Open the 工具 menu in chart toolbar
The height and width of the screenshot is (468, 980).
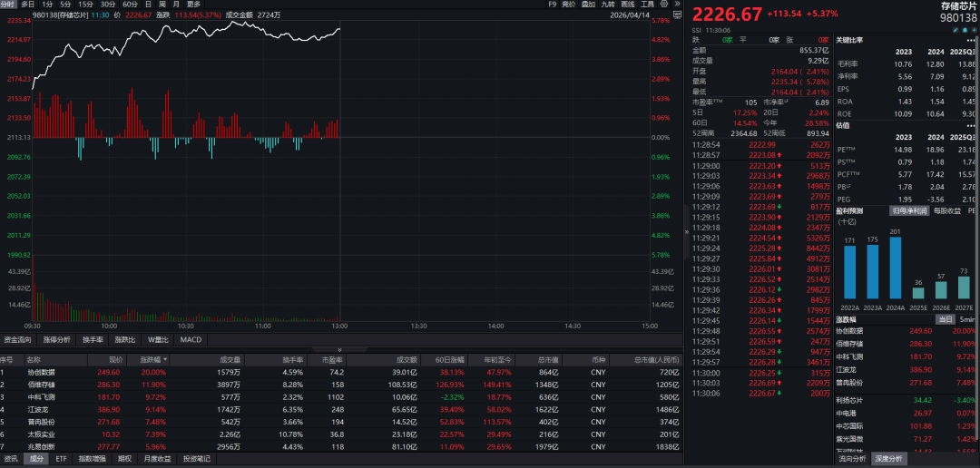click(x=647, y=5)
